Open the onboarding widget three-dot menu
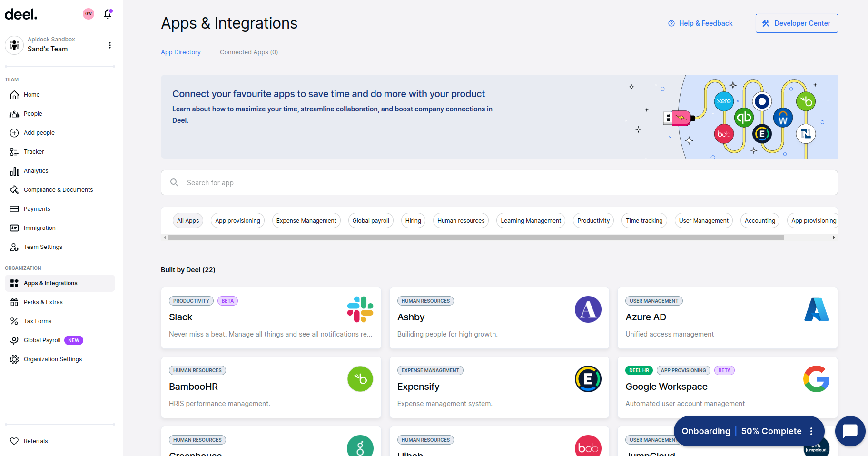 coord(811,431)
